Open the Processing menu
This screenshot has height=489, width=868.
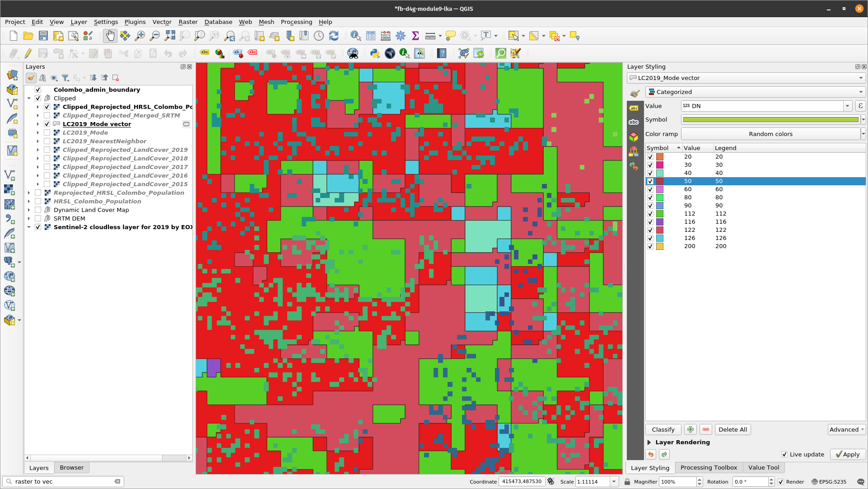pyautogui.click(x=296, y=22)
